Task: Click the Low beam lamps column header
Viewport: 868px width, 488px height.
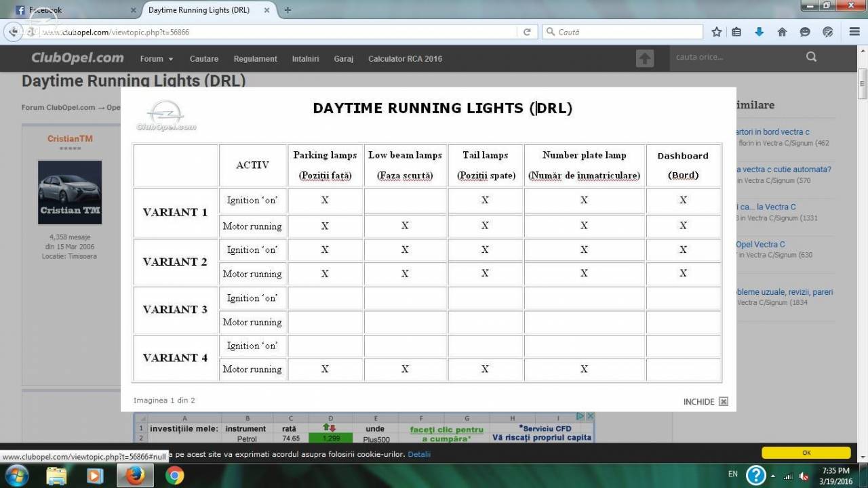Action: coord(405,165)
